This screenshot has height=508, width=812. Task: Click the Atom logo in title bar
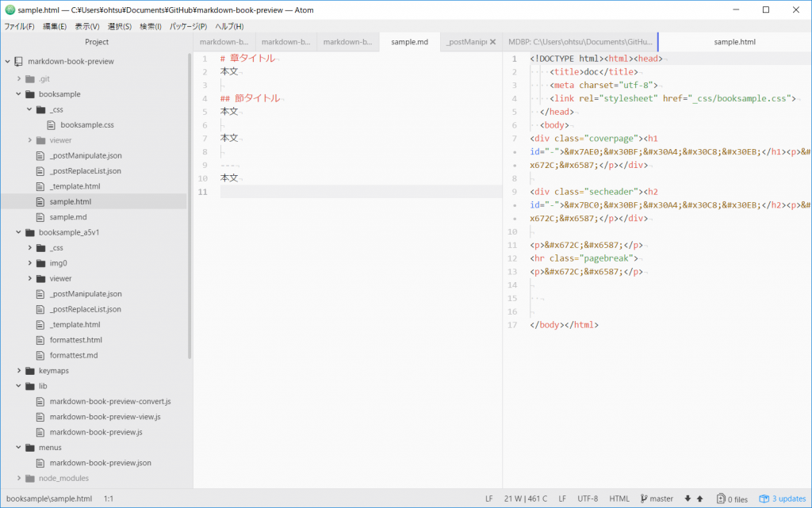coord(10,10)
